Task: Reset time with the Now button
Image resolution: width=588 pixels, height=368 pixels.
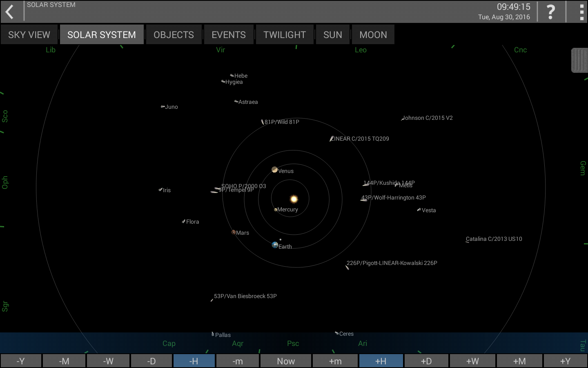Action: (286, 361)
